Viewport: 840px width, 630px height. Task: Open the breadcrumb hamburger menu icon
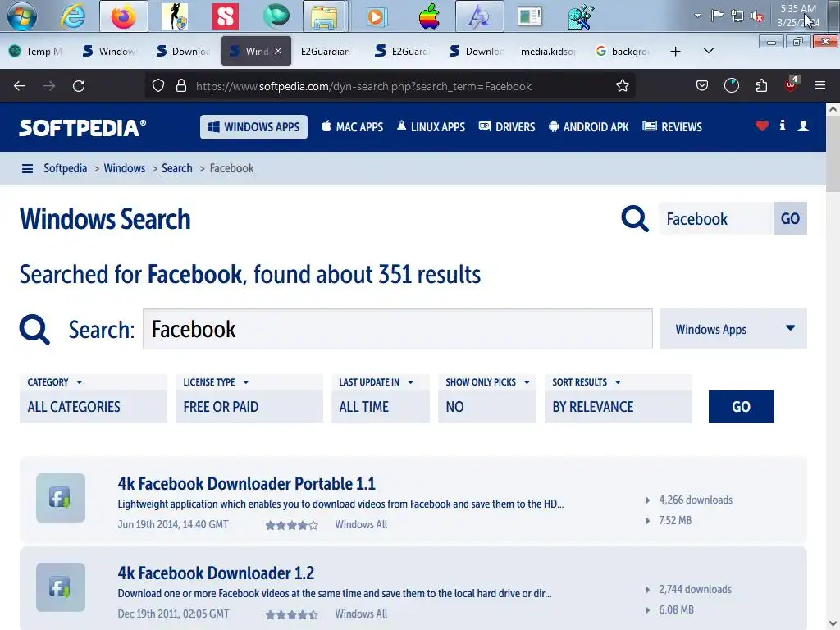(x=27, y=169)
